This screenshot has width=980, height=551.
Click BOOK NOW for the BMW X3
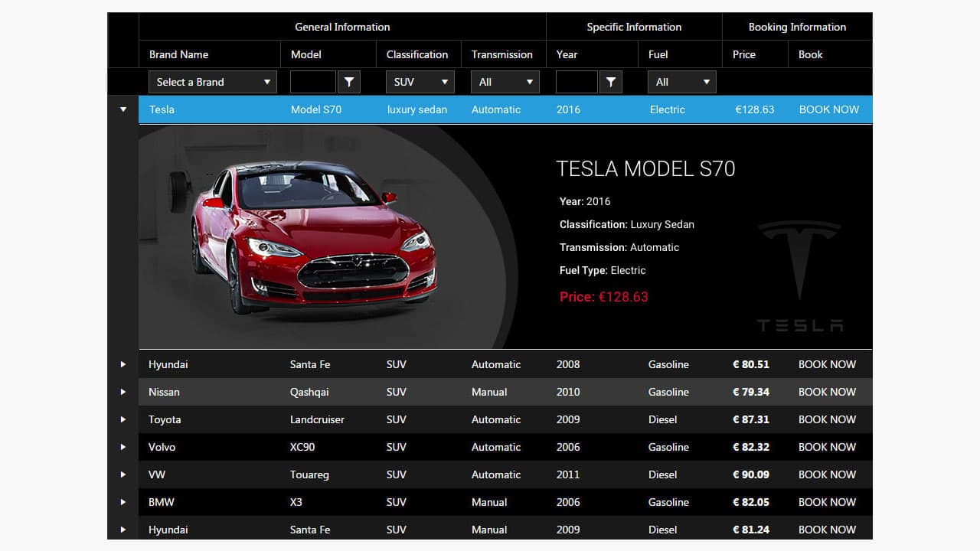[x=827, y=502]
